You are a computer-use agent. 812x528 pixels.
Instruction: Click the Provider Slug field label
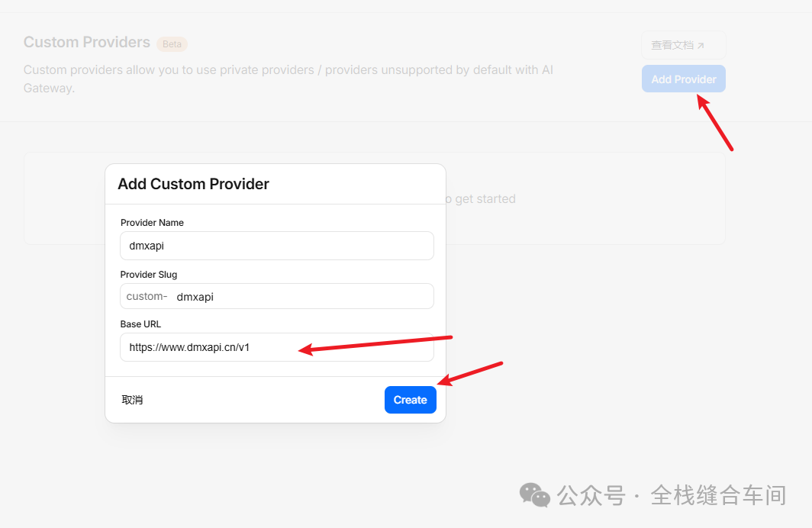coord(149,275)
